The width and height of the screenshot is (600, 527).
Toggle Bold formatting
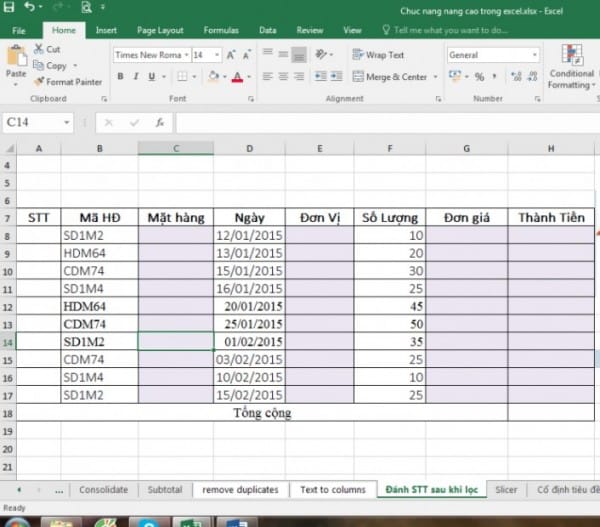point(120,77)
